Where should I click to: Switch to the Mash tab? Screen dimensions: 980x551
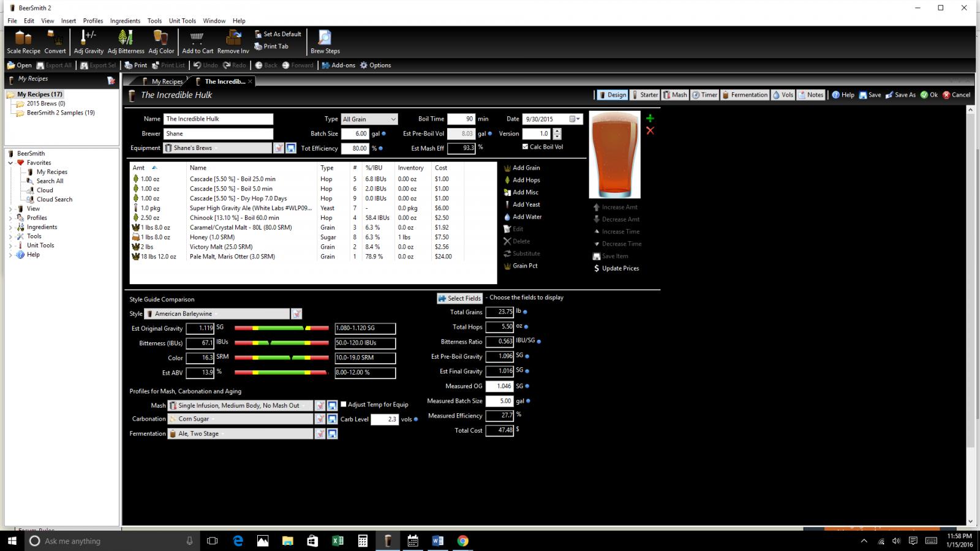(x=674, y=95)
